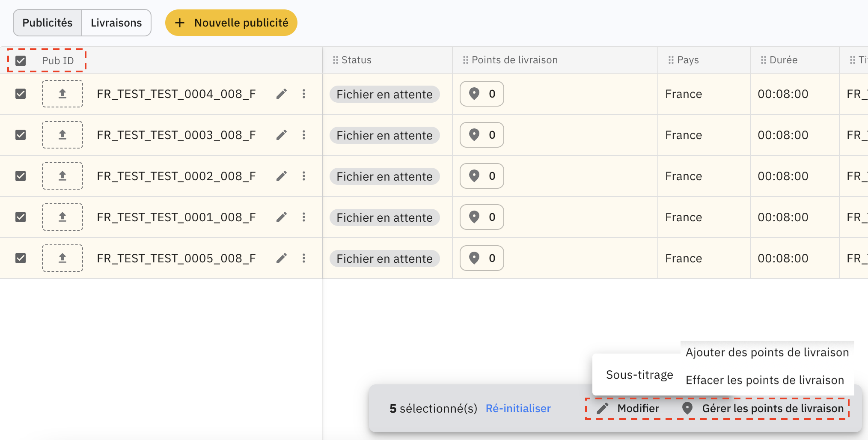Click the Nouvelle publicité button
868x440 pixels.
231,23
